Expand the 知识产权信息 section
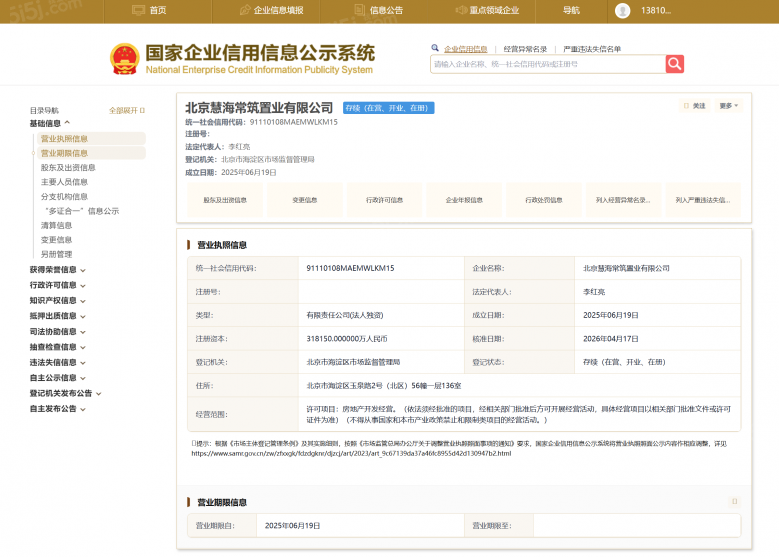779x557 pixels. pos(58,301)
